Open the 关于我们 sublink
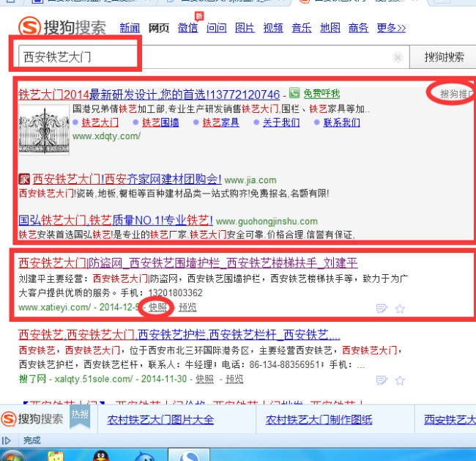 coord(281,122)
